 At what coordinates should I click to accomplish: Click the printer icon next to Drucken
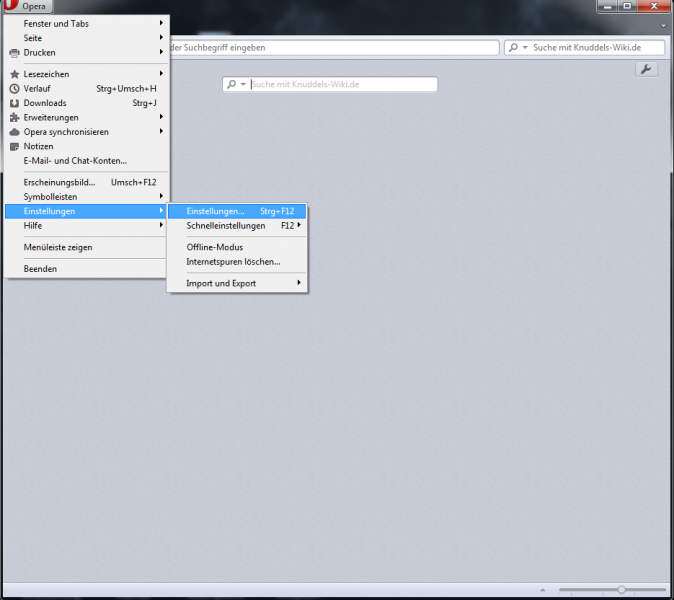pos(14,53)
